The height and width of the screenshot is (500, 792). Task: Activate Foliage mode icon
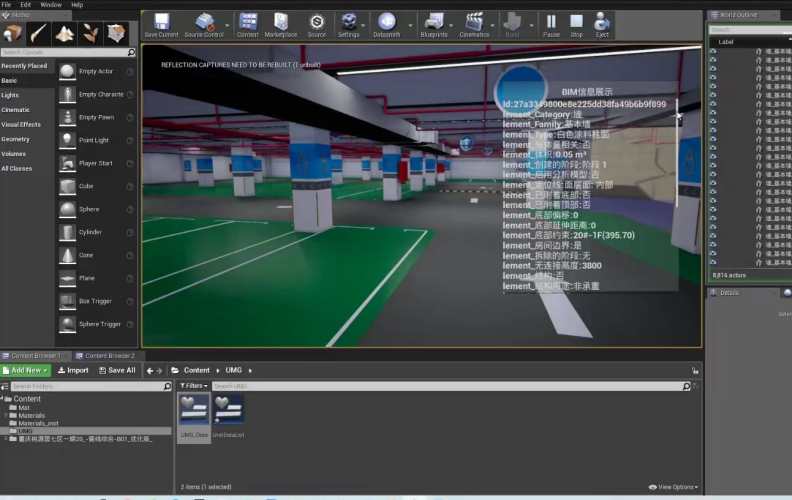(x=90, y=34)
